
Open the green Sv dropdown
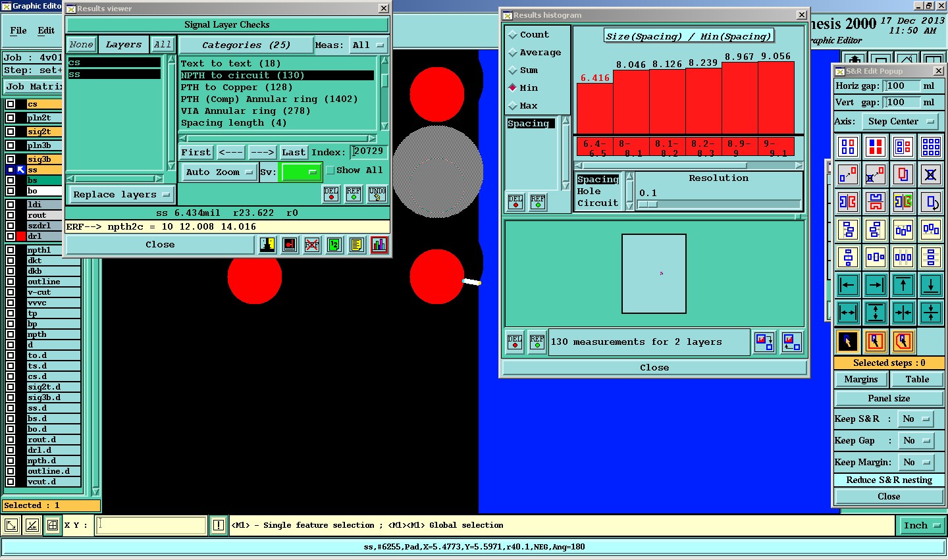click(301, 172)
